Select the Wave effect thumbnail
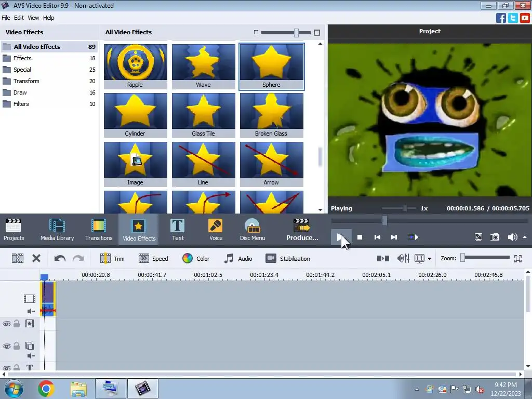Viewport: 532px width, 399px height. tap(203, 66)
